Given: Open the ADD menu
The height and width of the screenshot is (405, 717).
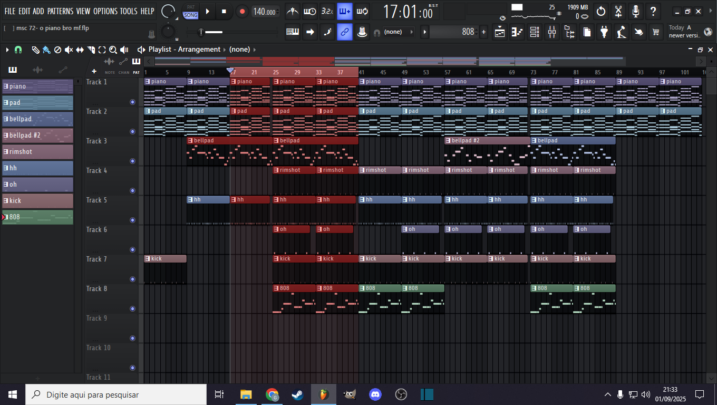Looking at the screenshot, I should click(38, 11).
